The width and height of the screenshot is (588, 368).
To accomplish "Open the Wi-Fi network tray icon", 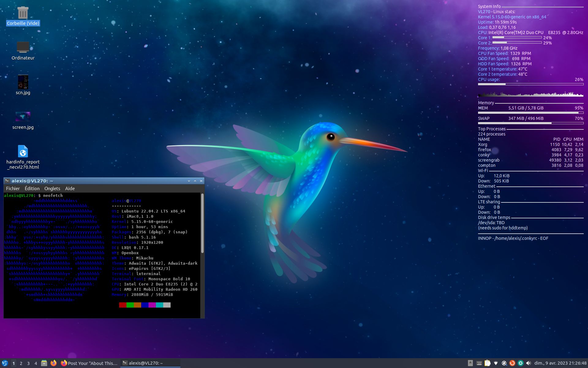I will (x=496, y=363).
